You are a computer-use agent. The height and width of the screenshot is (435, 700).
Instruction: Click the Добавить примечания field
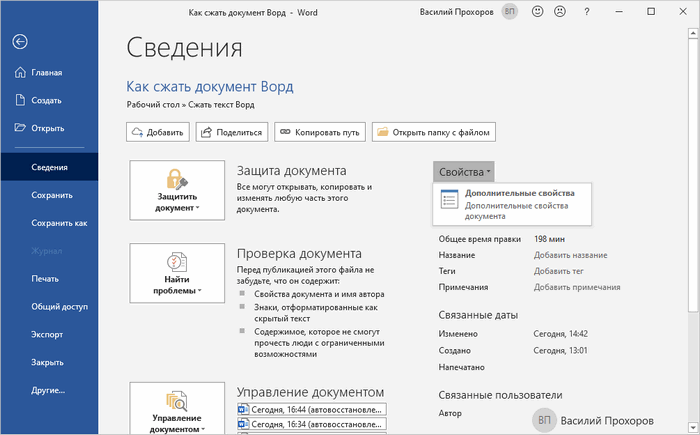pyautogui.click(x=577, y=287)
